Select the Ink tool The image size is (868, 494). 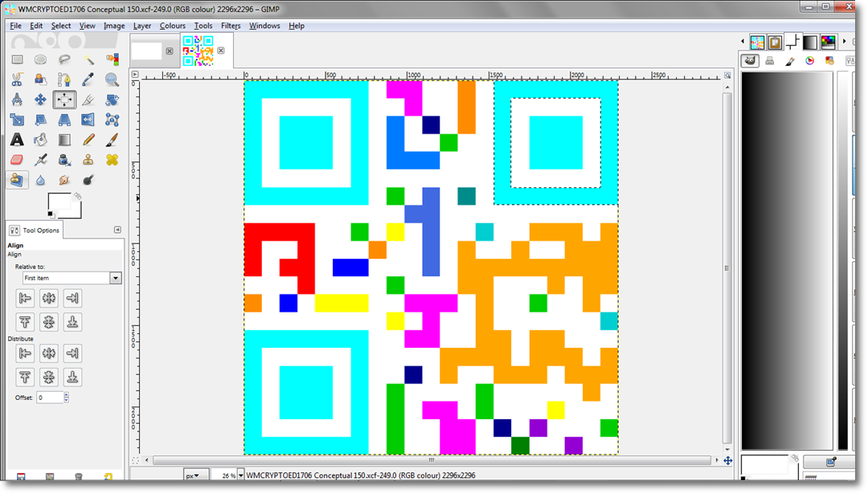click(64, 160)
